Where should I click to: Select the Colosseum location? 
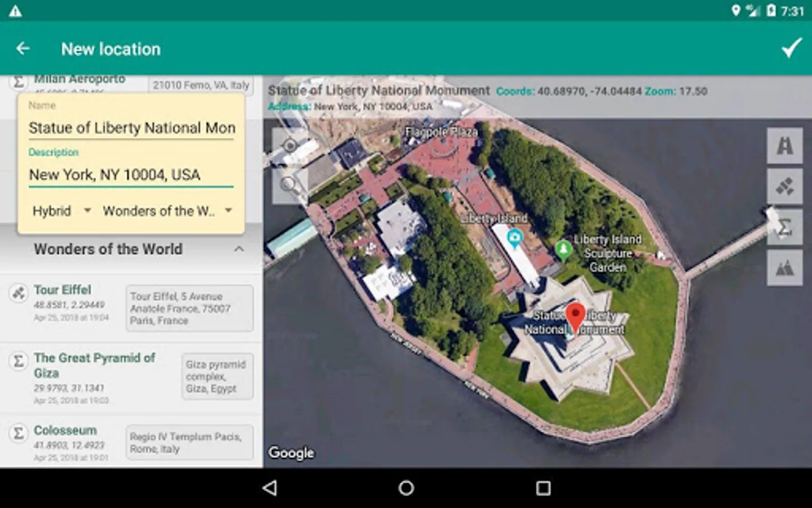(131, 442)
